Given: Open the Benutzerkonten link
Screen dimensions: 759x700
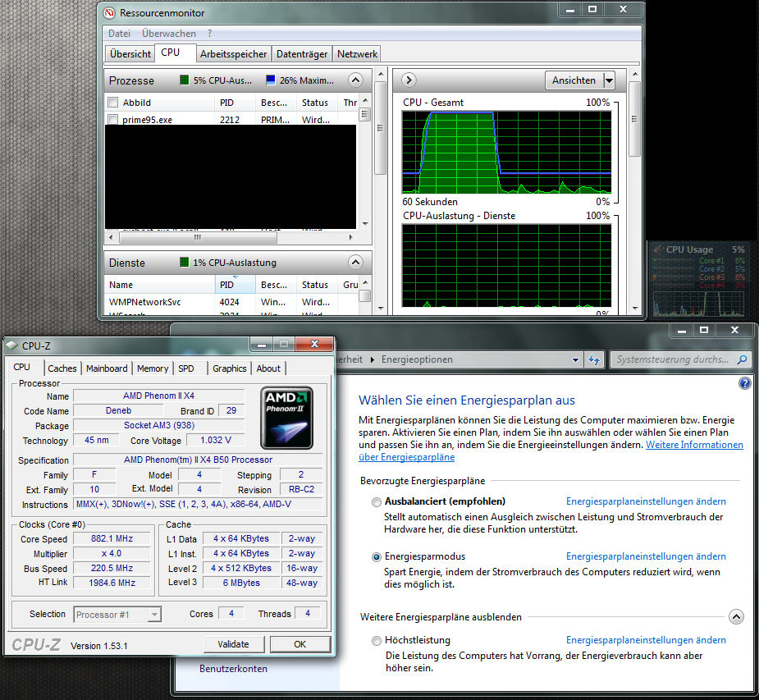Looking at the screenshot, I should point(233,669).
